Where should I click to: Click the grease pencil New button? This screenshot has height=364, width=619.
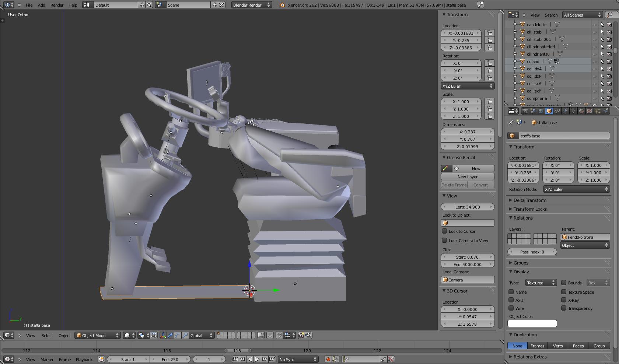coord(473,168)
